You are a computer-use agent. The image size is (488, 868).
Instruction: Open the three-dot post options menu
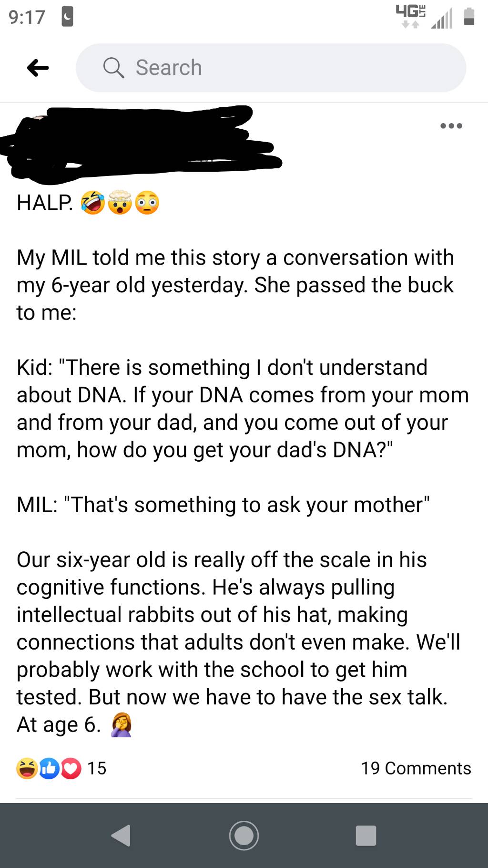click(x=451, y=126)
